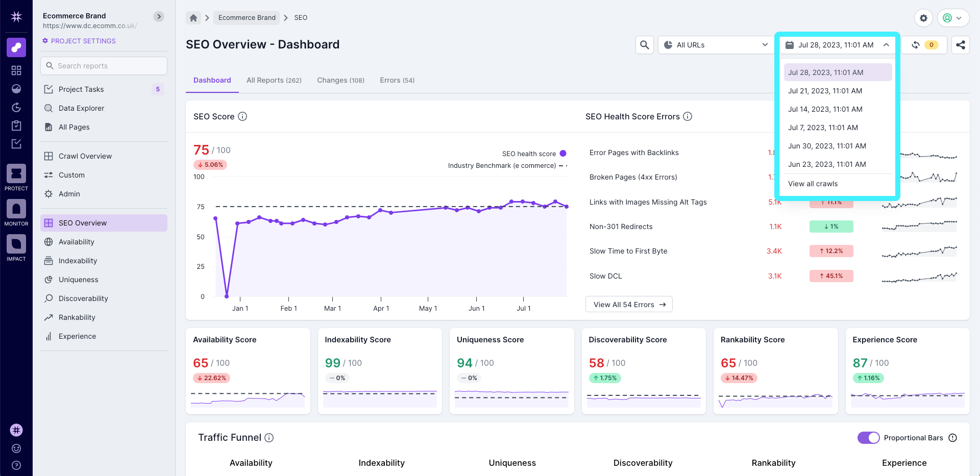The width and height of the screenshot is (980, 476).
Task: Focus the Search reports field
Action: tap(104, 66)
